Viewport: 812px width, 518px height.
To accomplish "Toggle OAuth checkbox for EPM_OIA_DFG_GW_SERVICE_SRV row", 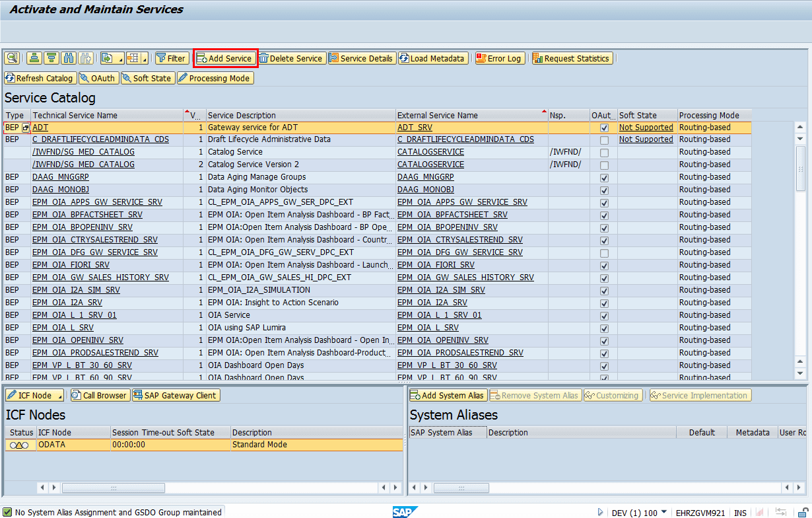I will (604, 253).
